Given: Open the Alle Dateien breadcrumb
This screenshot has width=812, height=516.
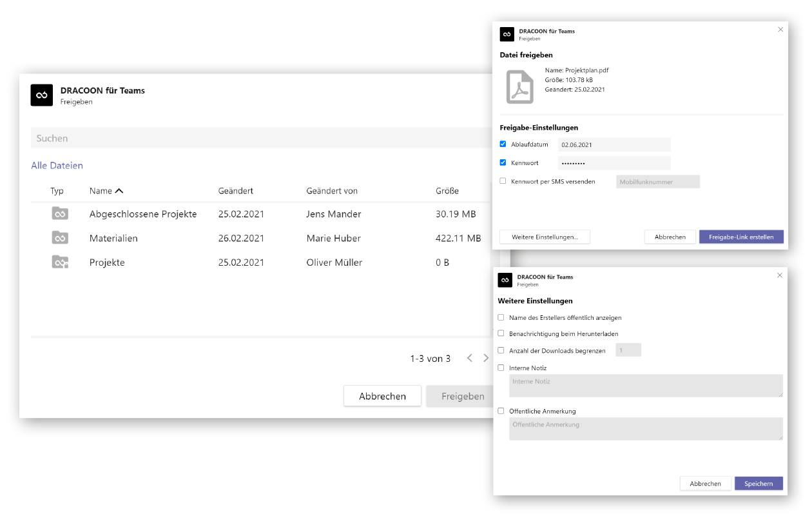Looking at the screenshot, I should coord(57,166).
